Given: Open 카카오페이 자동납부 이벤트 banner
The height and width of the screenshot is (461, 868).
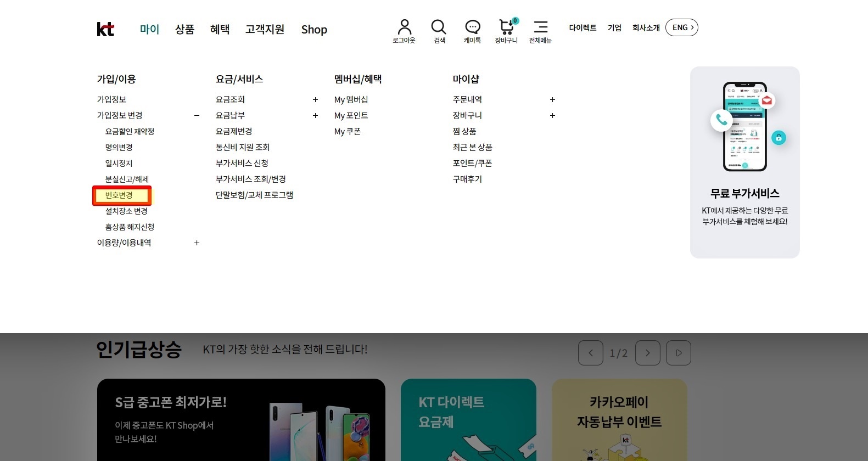Looking at the screenshot, I should (x=619, y=420).
